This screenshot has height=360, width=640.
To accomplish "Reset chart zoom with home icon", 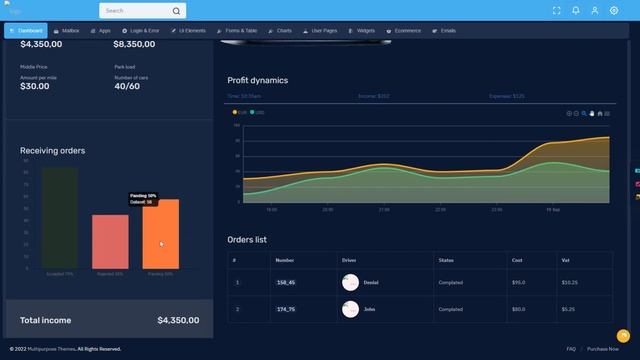I will tap(600, 113).
